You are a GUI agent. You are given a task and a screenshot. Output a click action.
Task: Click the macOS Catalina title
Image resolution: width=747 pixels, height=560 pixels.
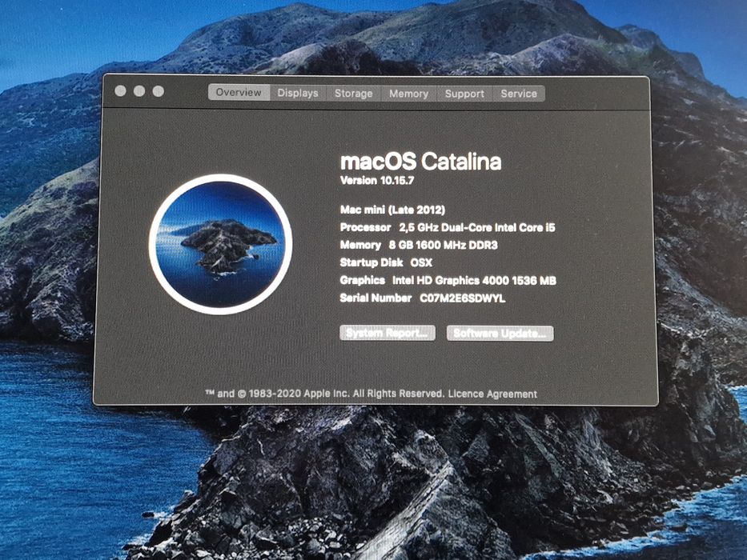click(x=420, y=162)
